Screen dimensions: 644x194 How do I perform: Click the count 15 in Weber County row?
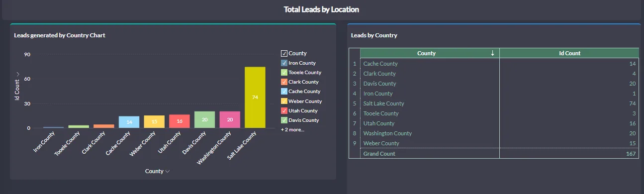(x=633, y=143)
